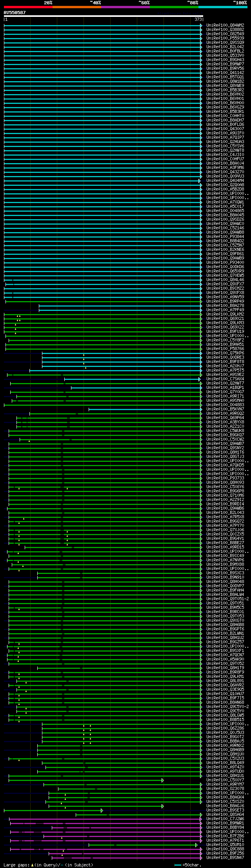Select the UniRef100_O82549 label

[x=225, y=34]
